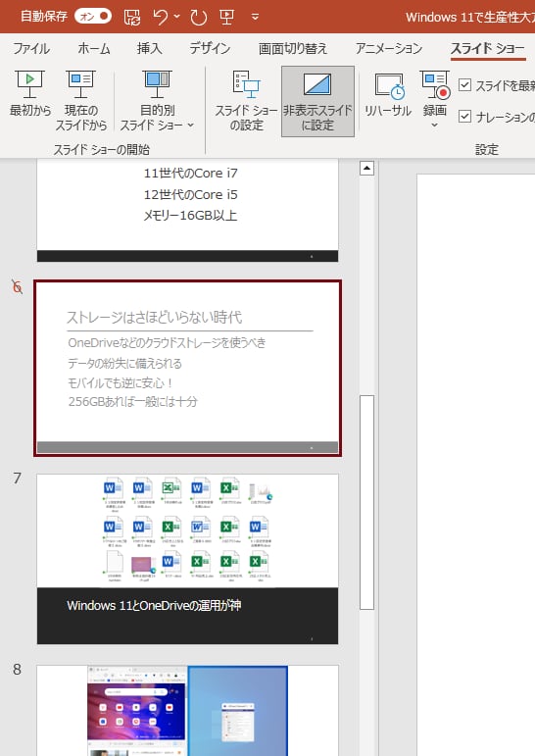
Task: Switch to the デザイン tab
Action: [x=210, y=48]
